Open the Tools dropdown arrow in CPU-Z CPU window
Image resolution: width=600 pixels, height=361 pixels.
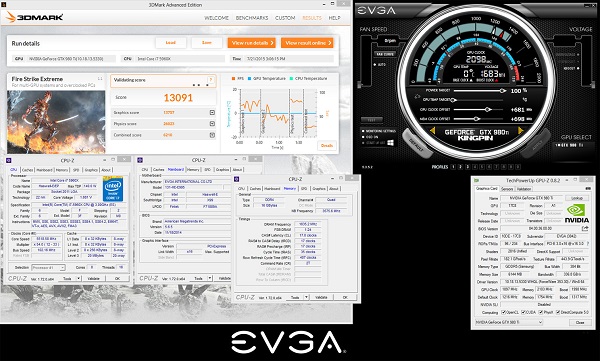78,278
